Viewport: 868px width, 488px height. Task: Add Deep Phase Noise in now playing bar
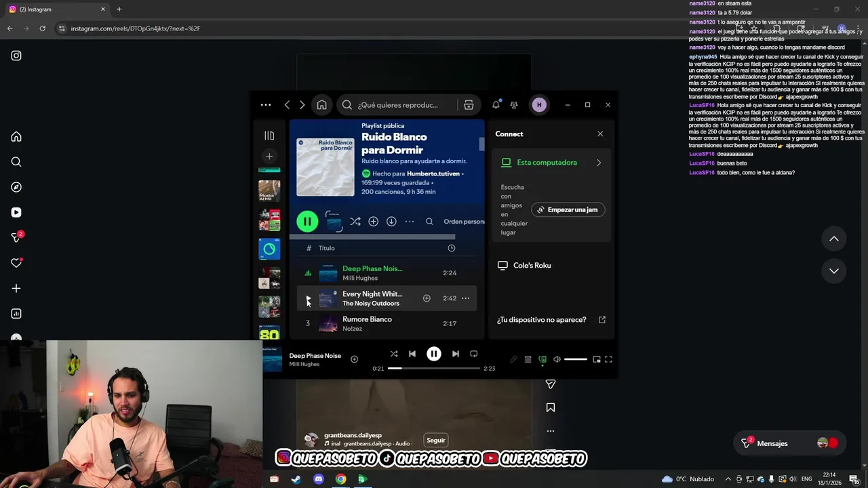tap(354, 359)
